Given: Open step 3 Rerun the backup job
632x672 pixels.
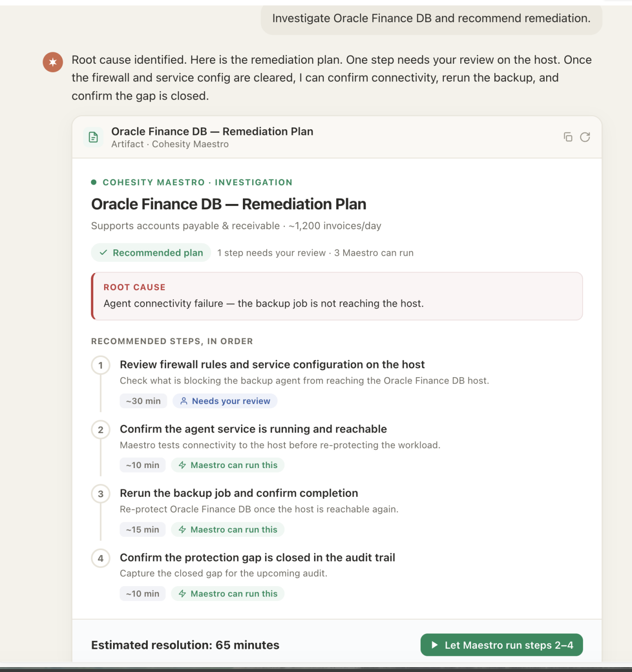Looking at the screenshot, I should point(239,493).
